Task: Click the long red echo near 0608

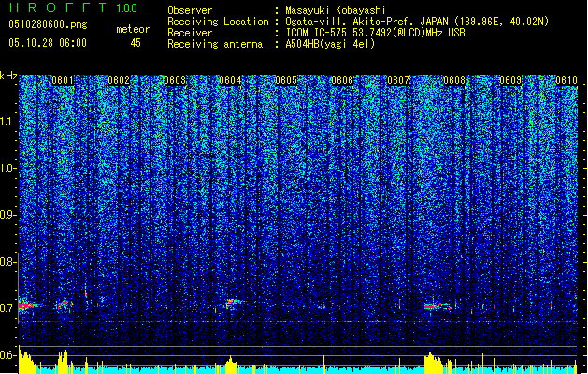Action: coord(438,307)
